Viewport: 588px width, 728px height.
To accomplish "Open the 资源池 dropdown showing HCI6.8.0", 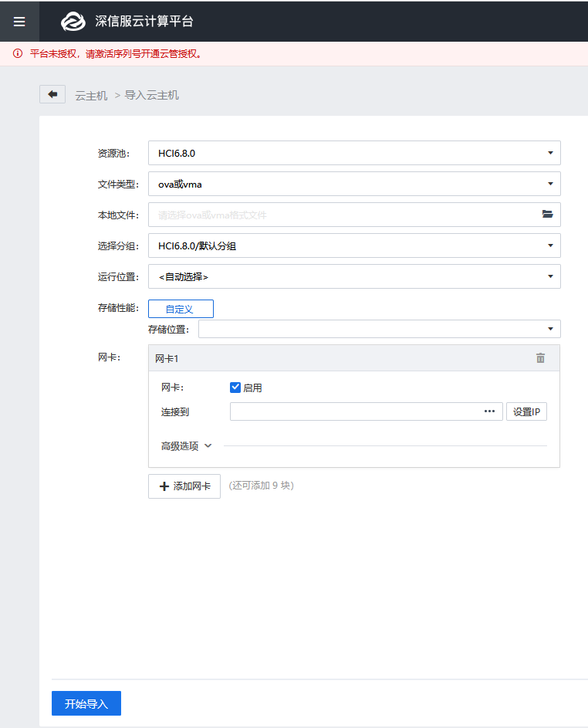I will click(x=354, y=153).
